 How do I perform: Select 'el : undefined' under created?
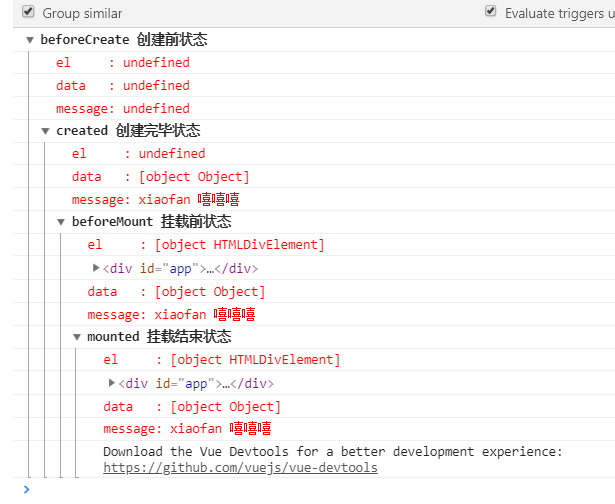pyautogui.click(x=138, y=154)
